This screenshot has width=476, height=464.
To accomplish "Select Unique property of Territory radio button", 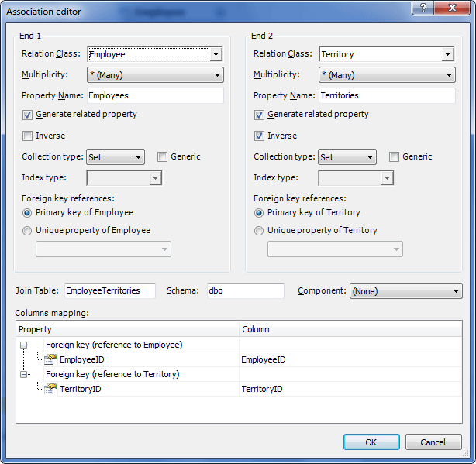I will tap(259, 231).
